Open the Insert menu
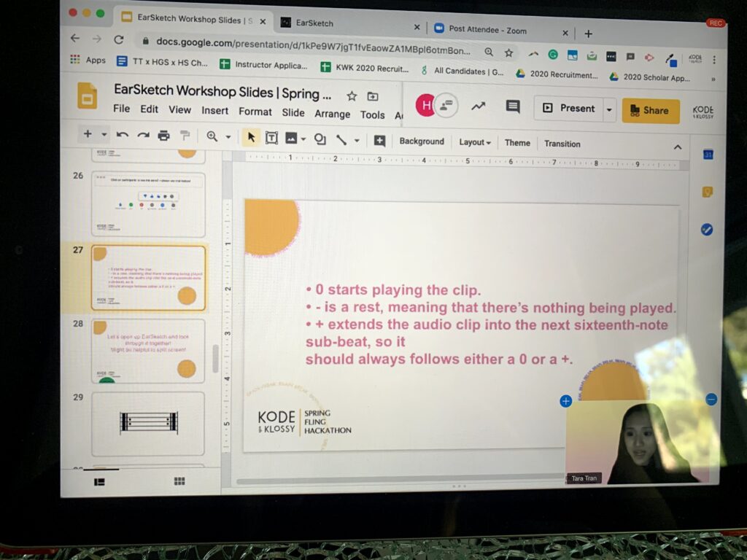The width and height of the screenshot is (747, 560). point(215,111)
